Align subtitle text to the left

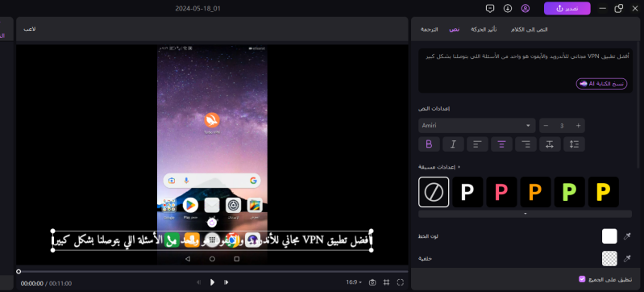[477, 144]
